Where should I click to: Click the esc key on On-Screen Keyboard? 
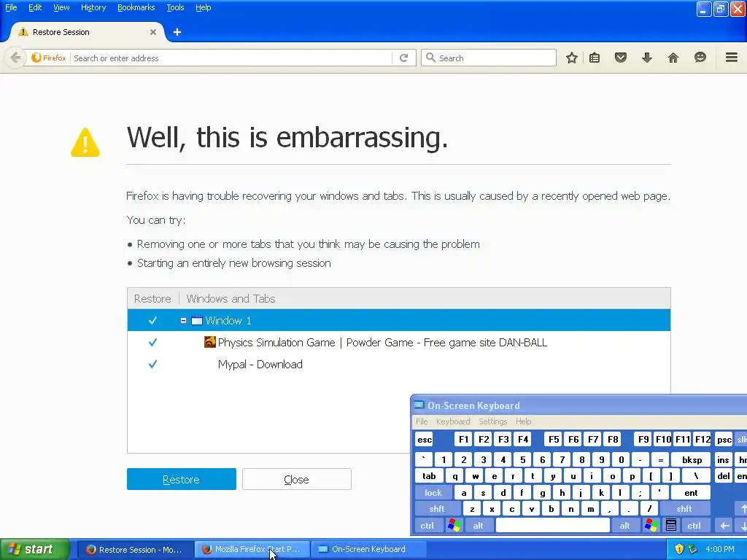coord(425,440)
